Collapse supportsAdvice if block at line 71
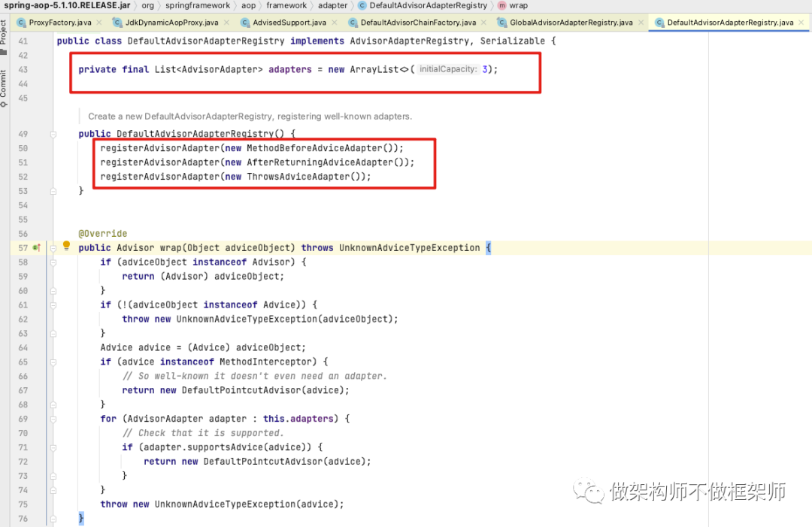 [x=53, y=447]
